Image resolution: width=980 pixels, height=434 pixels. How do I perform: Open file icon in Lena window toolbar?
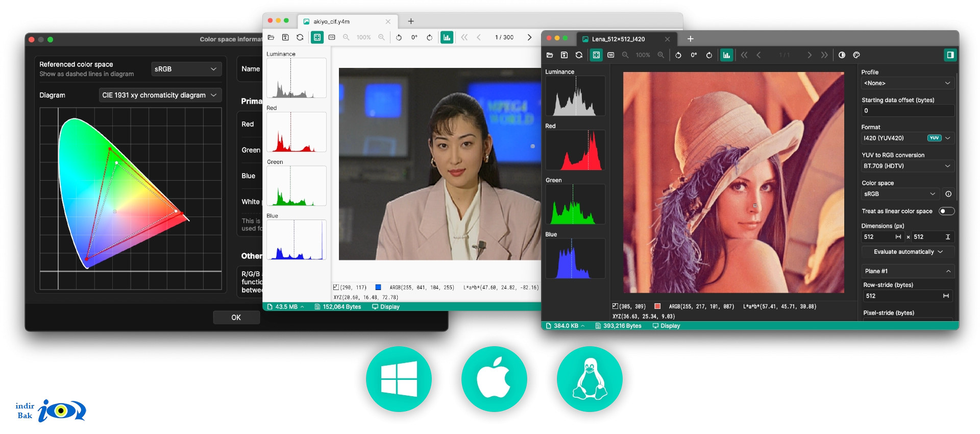coord(550,55)
